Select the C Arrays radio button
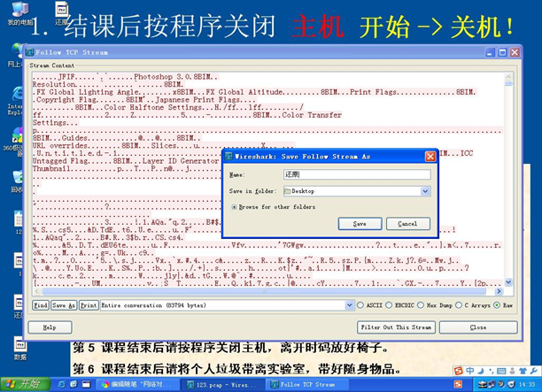This screenshot has height=392, width=542. point(459,305)
